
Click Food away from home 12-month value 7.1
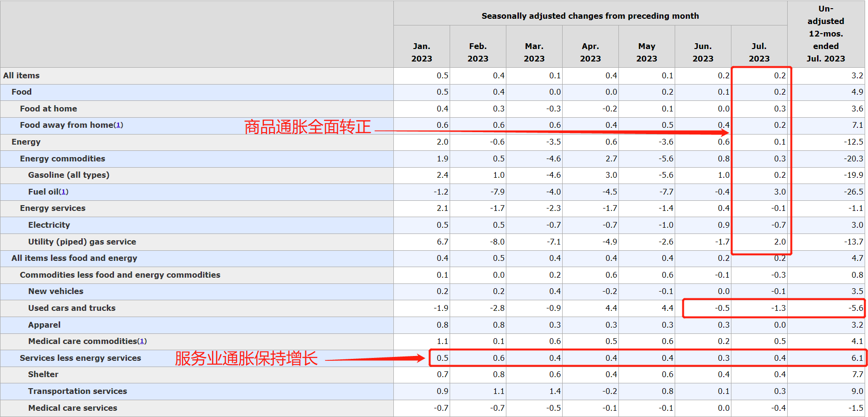[857, 125]
